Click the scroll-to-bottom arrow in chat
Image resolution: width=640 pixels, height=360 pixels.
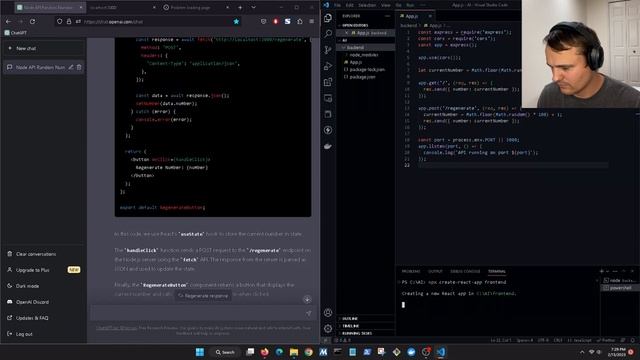[x=307, y=299]
